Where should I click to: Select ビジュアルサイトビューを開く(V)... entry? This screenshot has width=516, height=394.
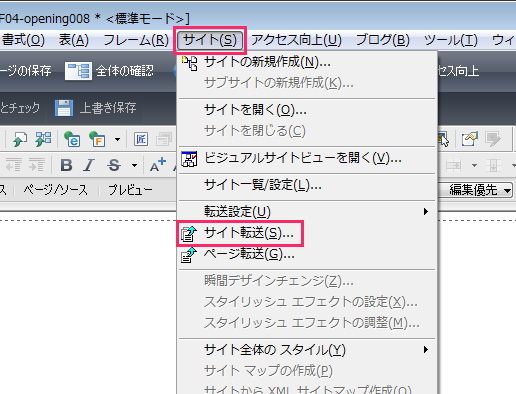[x=307, y=158]
